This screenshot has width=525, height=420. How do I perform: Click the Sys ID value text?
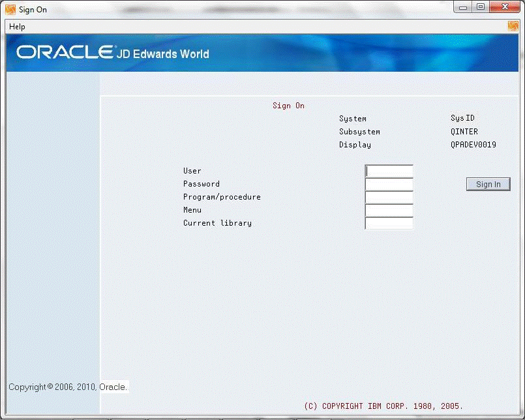click(462, 118)
